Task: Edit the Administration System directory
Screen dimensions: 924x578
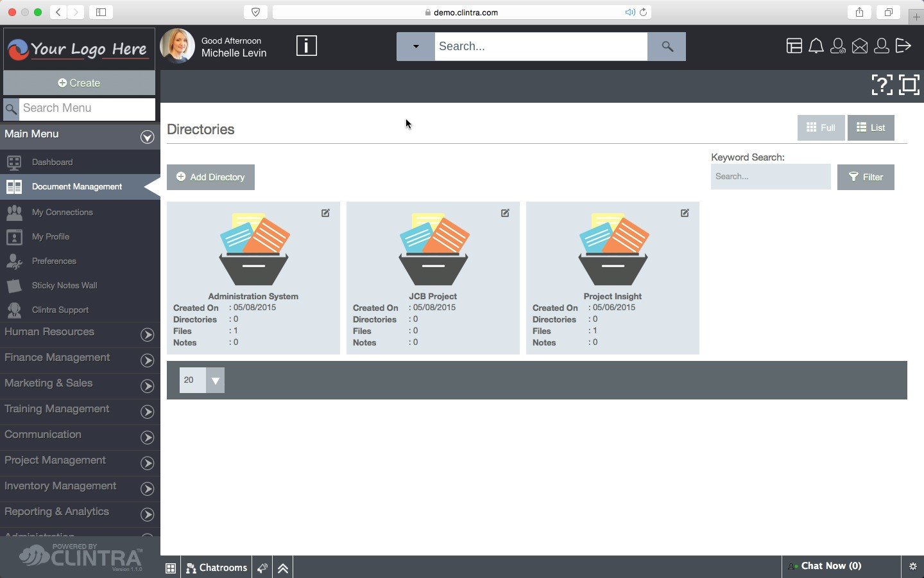Action: [325, 213]
